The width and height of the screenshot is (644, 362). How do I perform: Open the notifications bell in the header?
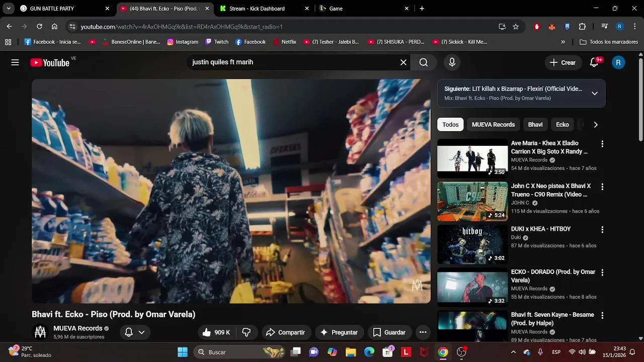[595, 62]
